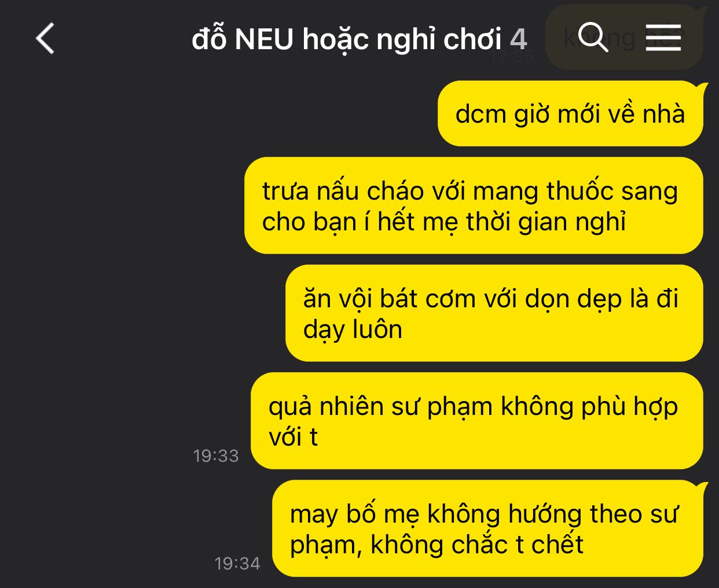The image size is (719, 588).
Task: Open the chat room hamburger menu
Action: [x=663, y=38]
